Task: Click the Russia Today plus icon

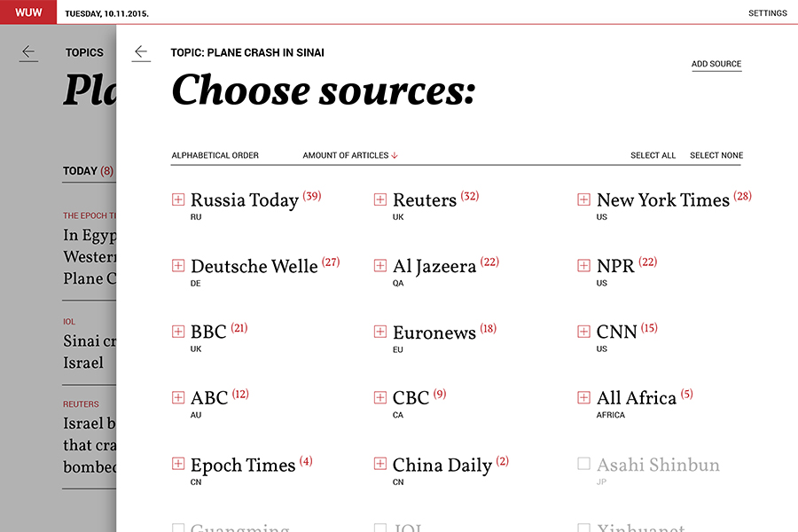Action: 177,199
